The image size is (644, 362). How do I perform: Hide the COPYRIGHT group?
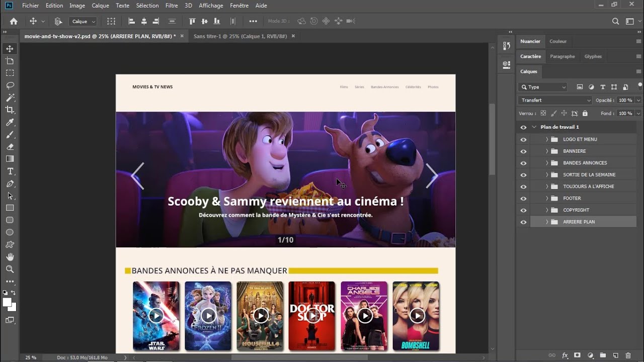pos(523,210)
